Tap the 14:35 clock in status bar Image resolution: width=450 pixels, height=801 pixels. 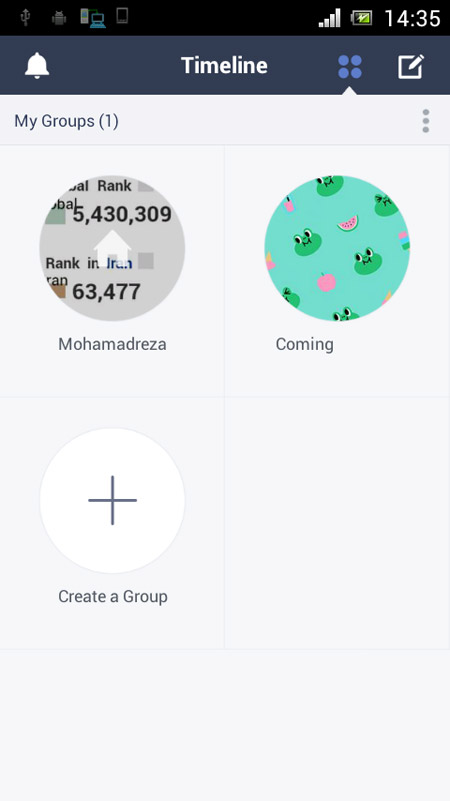(412, 18)
